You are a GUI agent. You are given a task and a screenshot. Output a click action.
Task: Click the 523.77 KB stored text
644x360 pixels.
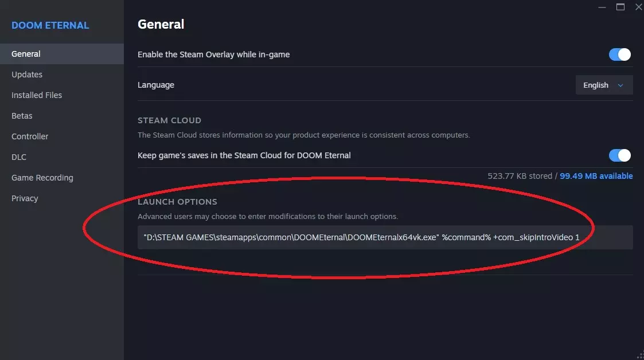[x=520, y=176]
